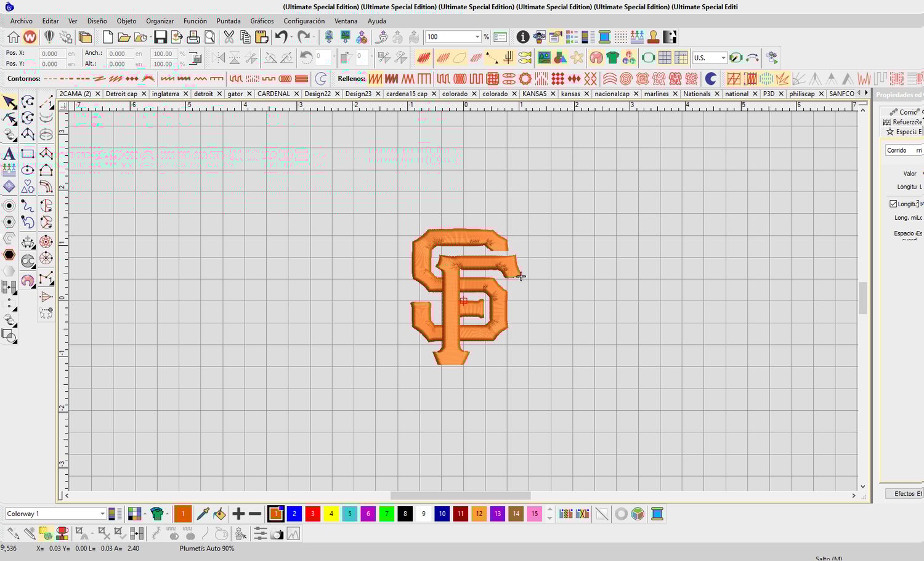The height and width of the screenshot is (561, 924).
Task: Click the rubber stamp icon in top toolbar
Action: (x=654, y=37)
